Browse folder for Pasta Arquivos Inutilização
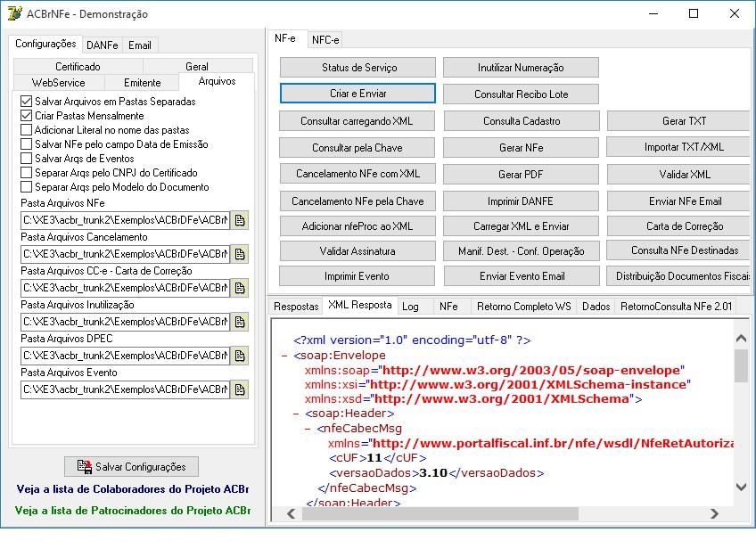The height and width of the screenshot is (549, 756). point(240,322)
